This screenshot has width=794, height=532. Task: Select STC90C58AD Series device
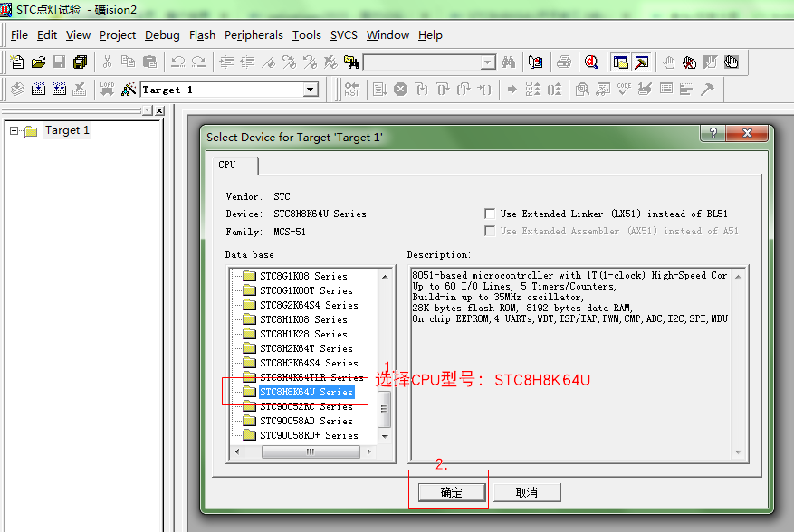[x=306, y=421]
